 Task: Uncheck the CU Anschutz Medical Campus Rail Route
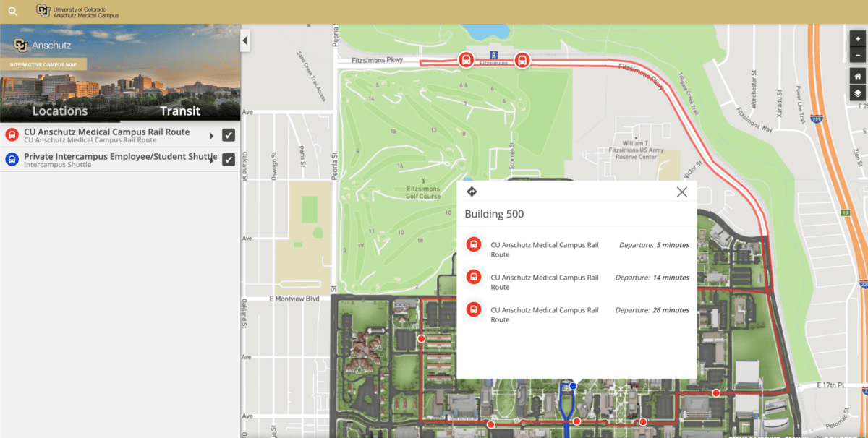229,134
